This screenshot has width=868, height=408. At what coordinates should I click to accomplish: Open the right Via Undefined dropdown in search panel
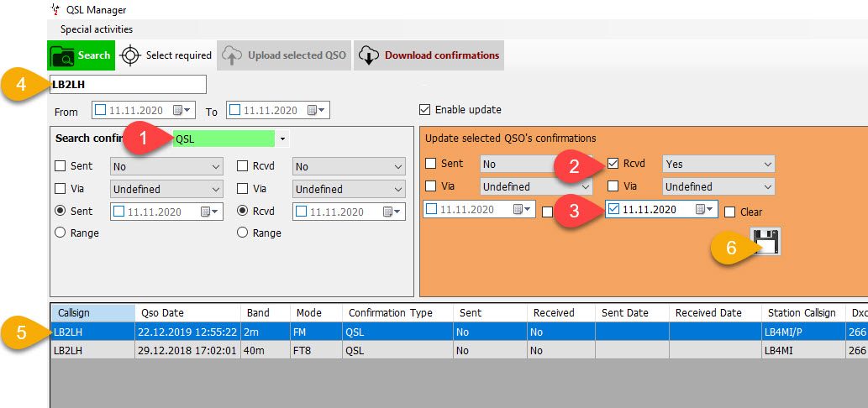[349, 189]
